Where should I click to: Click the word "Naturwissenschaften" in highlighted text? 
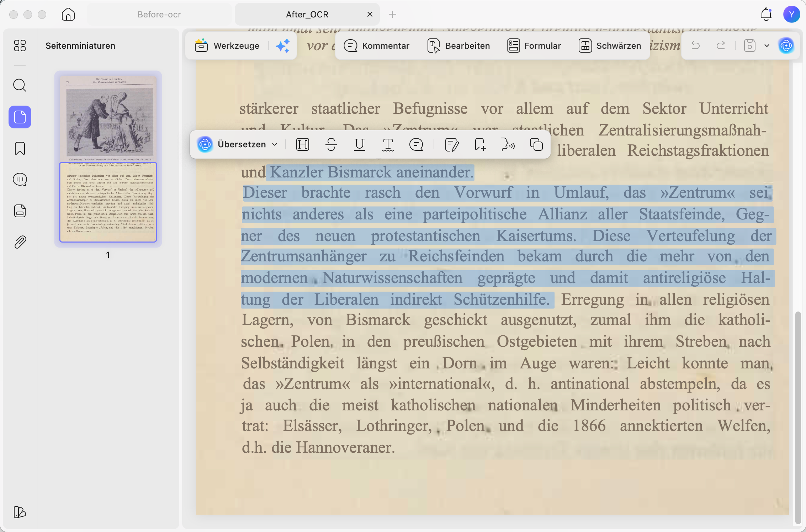392,278
